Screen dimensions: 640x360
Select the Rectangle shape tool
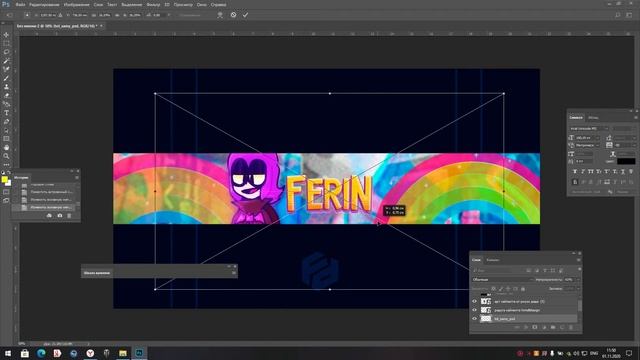(6, 139)
